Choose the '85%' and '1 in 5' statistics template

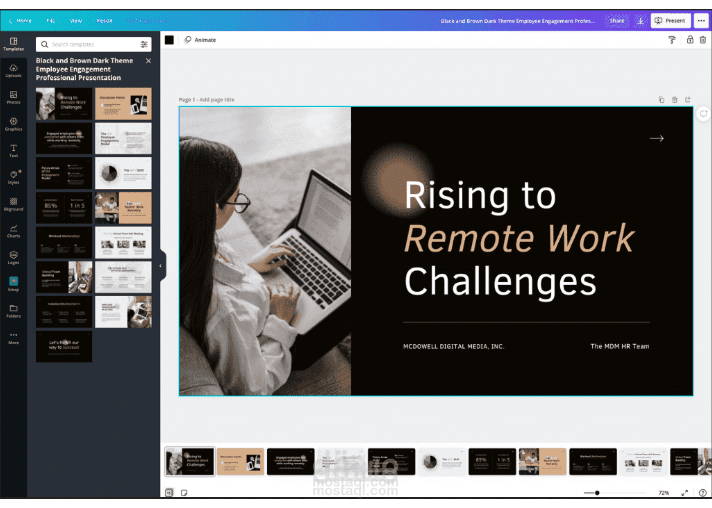click(x=64, y=207)
